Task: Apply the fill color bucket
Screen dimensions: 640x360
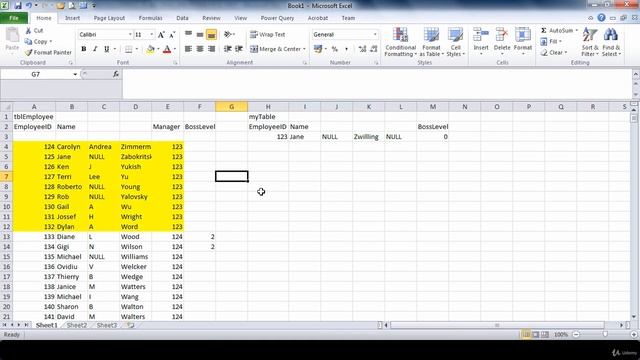Action: coord(150,49)
